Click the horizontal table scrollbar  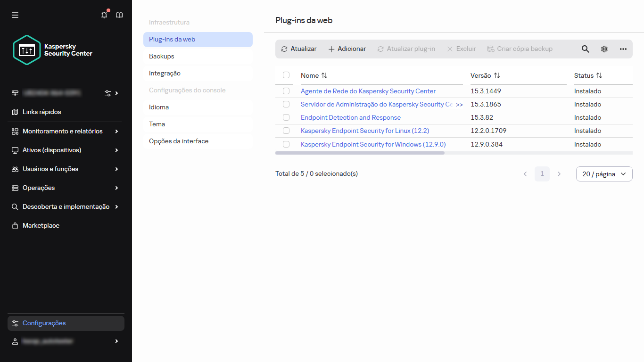pos(360,153)
